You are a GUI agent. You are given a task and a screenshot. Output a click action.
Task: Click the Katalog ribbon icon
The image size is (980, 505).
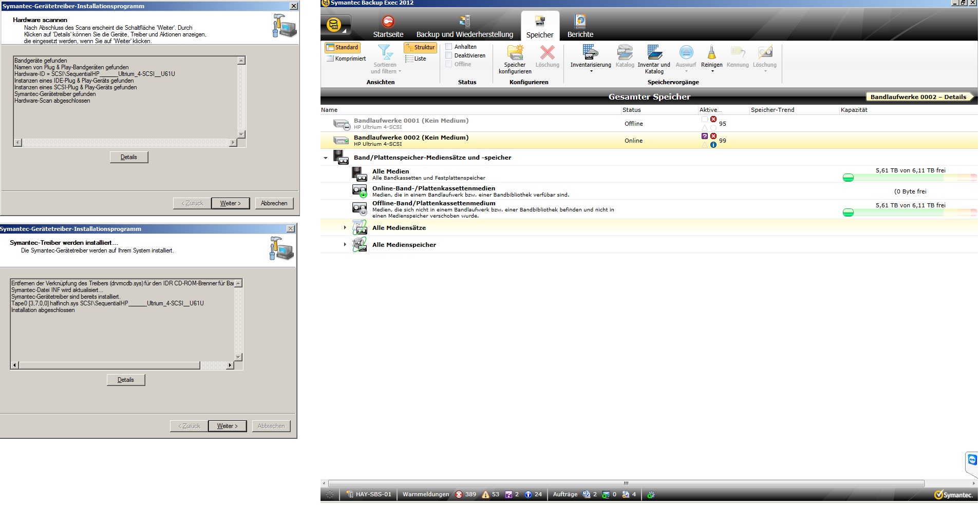[625, 52]
